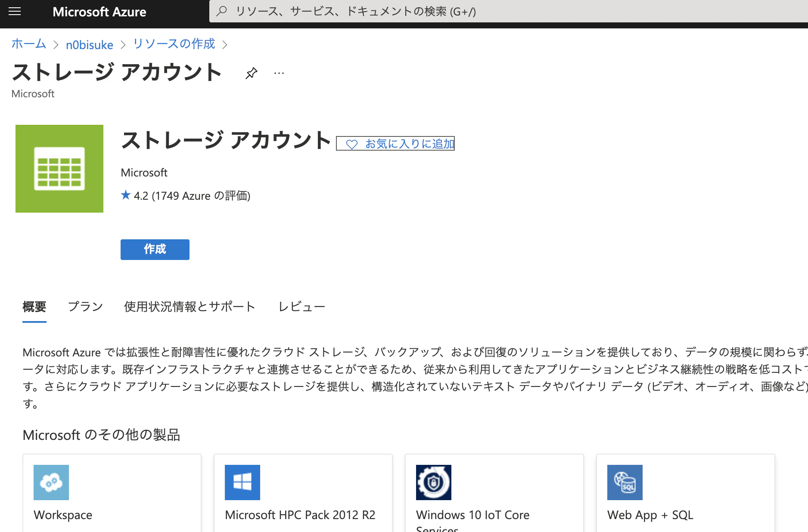Click the green storage account logo
The image size is (808, 532).
pyautogui.click(x=59, y=169)
